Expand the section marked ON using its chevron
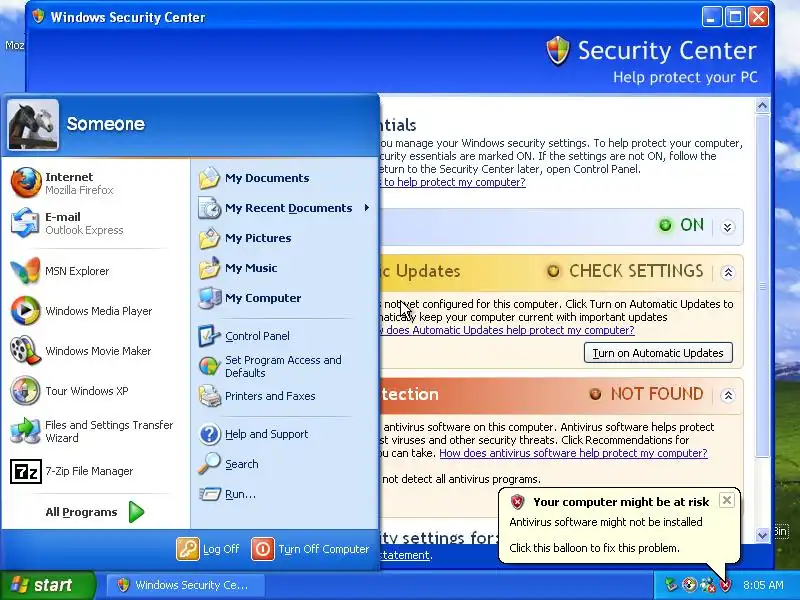The height and width of the screenshot is (600, 800). (x=728, y=227)
